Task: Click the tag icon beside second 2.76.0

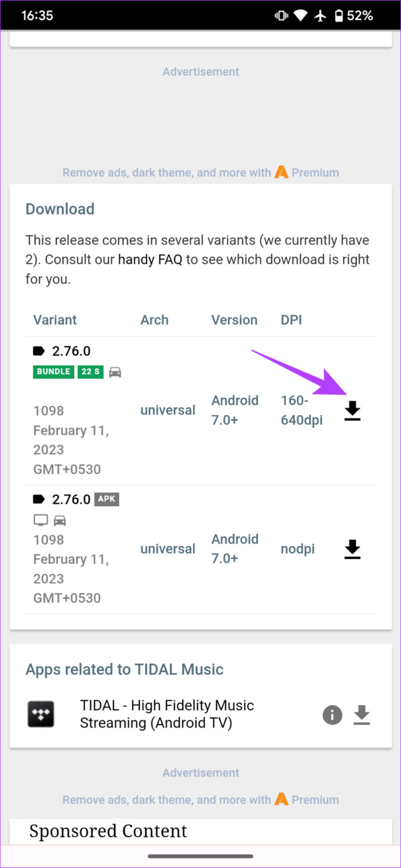Action: pyautogui.click(x=39, y=499)
